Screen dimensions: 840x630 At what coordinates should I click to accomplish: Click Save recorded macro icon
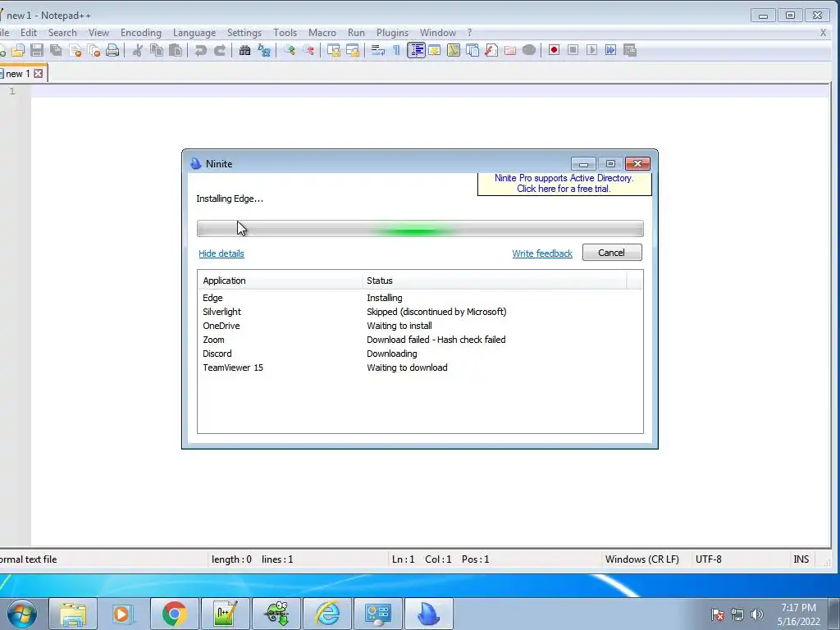tap(630, 50)
